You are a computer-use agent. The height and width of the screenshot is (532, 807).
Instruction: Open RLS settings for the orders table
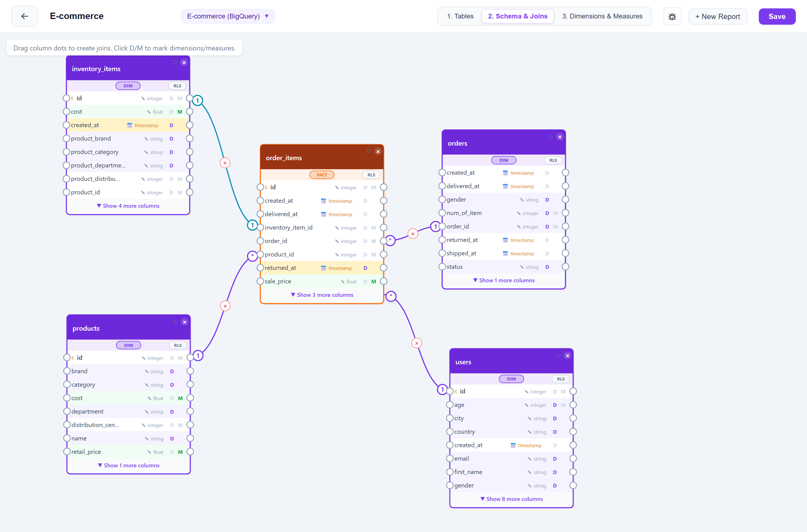click(x=553, y=160)
